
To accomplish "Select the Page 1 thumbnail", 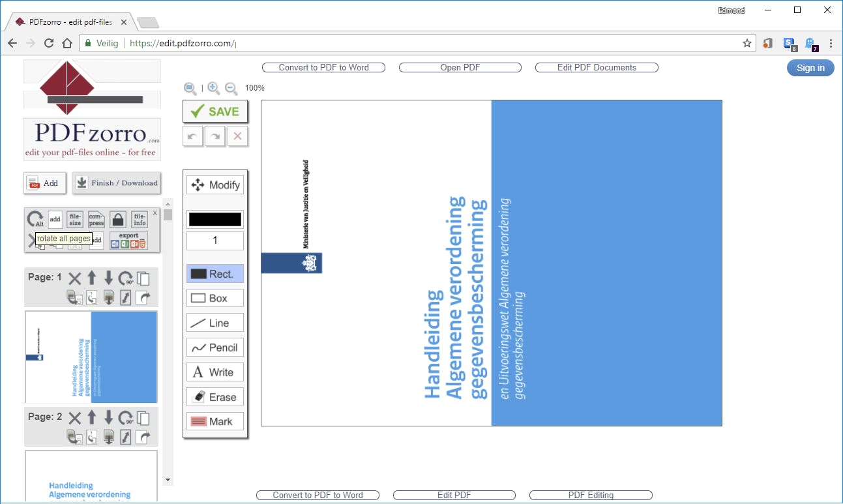I will click(x=91, y=357).
